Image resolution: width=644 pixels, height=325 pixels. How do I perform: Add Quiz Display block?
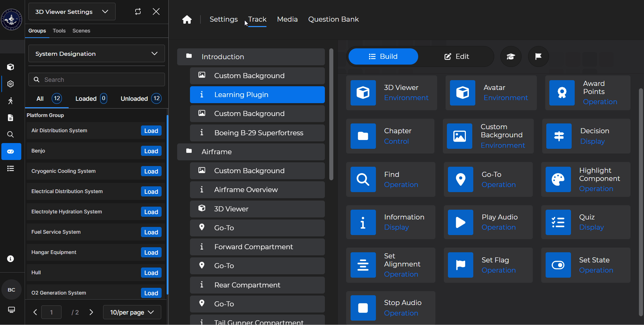[586, 222]
